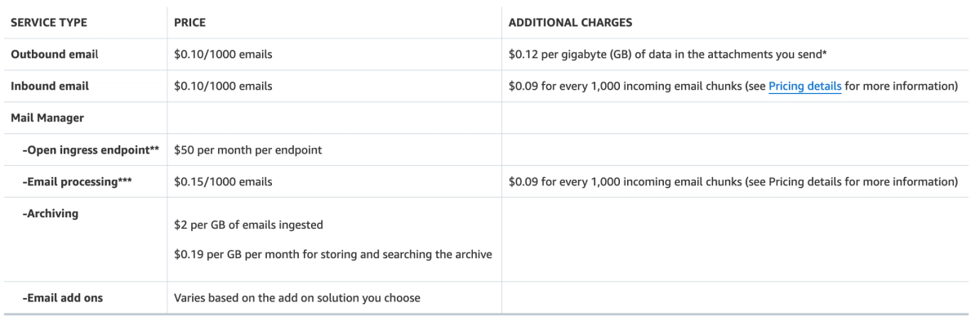The width and height of the screenshot is (980, 325).
Task: Click the Email processing incoming email chunks charge
Action: [733, 181]
